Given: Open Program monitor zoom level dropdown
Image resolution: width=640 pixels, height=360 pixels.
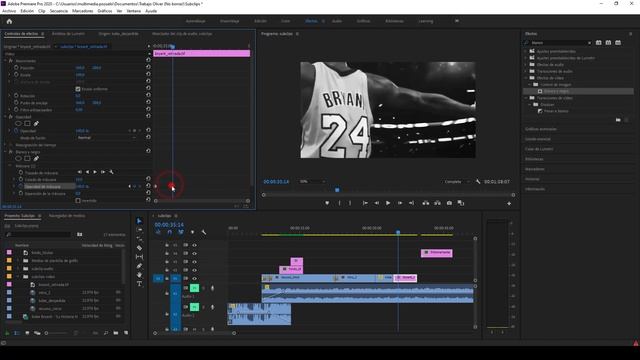Looking at the screenshot, I should click(312, 182).
